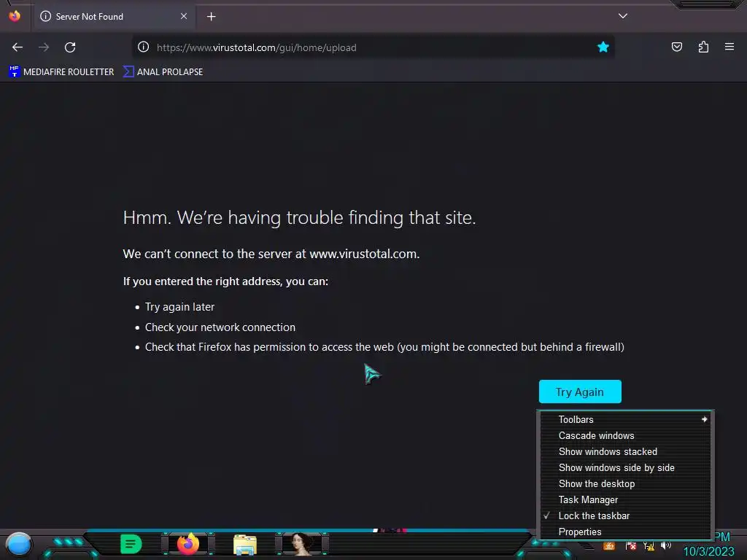Click the volume speaker tray icon
The width and height of the screenshot is (747, 560).
coord(665,545)
